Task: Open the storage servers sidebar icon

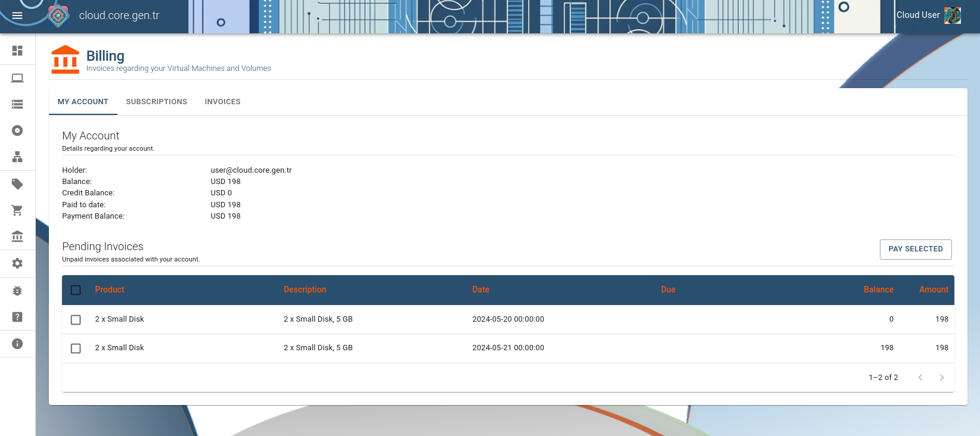Action: [17, 104]
